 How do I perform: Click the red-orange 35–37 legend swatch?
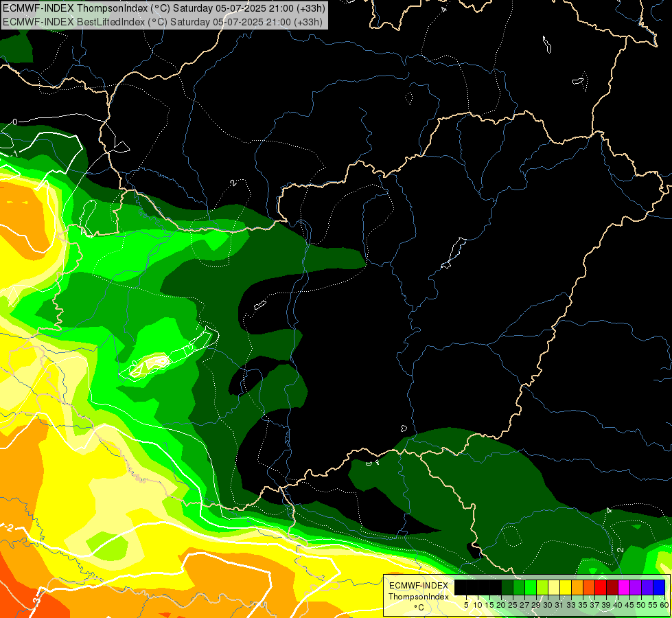(589, 587)
